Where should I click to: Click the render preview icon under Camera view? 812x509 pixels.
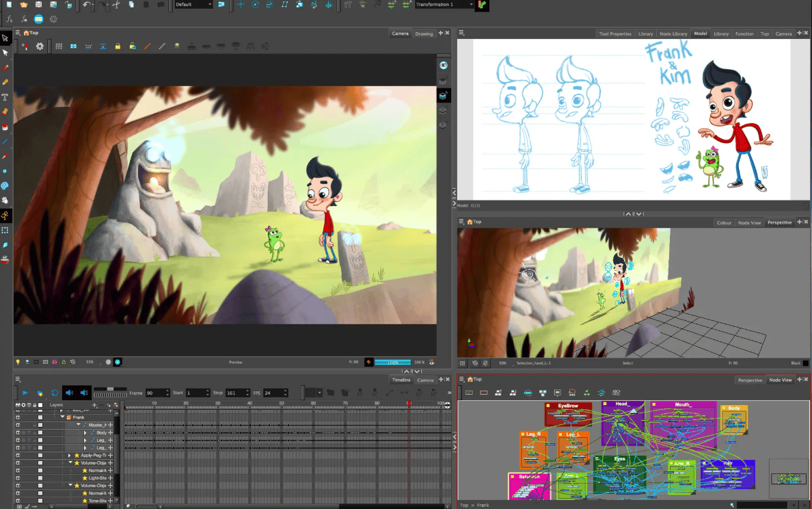coord(118,362)
